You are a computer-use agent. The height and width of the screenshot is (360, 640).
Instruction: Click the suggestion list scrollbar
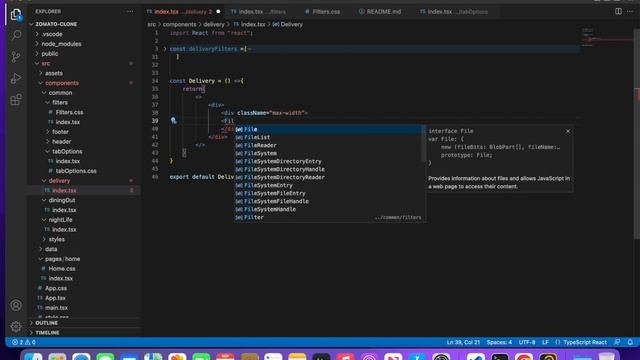[x=424, y=143]
